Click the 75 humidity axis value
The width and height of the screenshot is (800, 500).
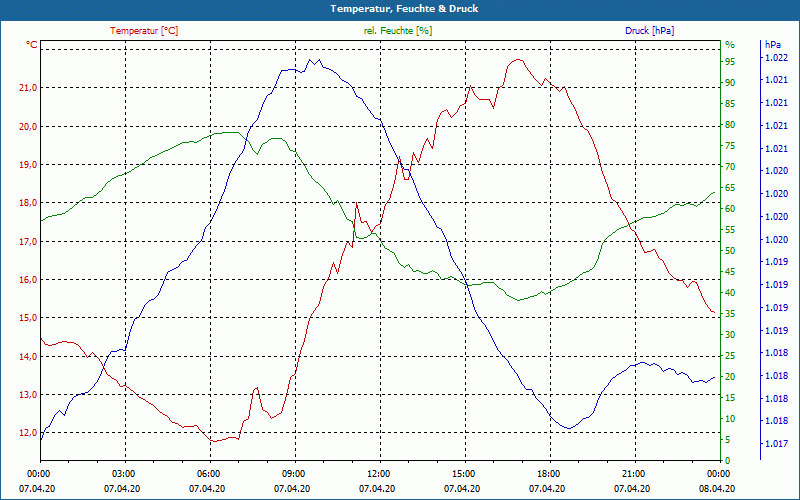point(730,146)
